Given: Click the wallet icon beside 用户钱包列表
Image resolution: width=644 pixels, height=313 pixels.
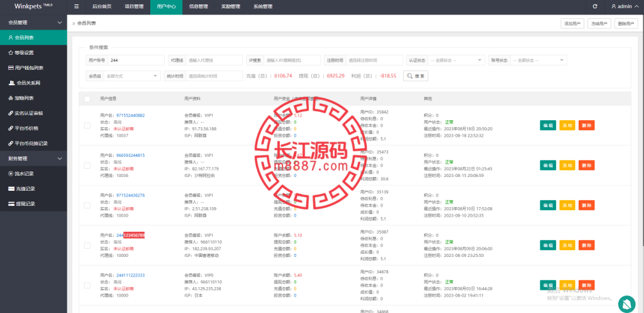Looking at the screenshot, I should click(x=11, y=68).
